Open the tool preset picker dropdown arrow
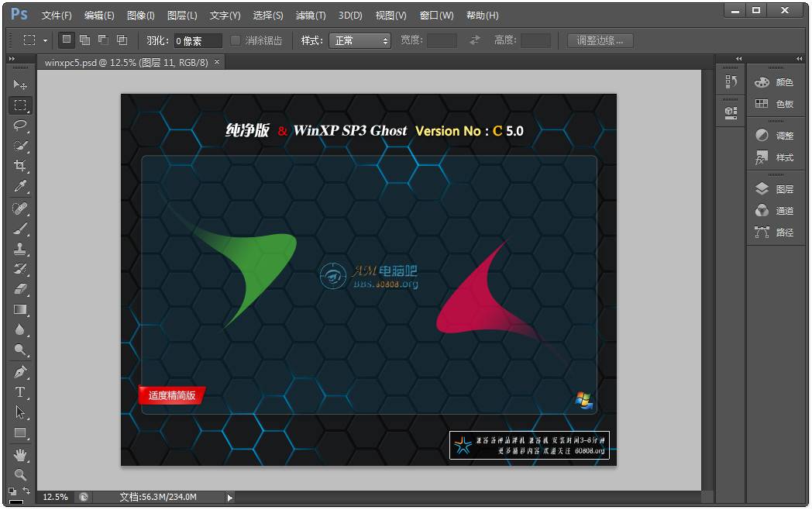 (x=45, y=40)
